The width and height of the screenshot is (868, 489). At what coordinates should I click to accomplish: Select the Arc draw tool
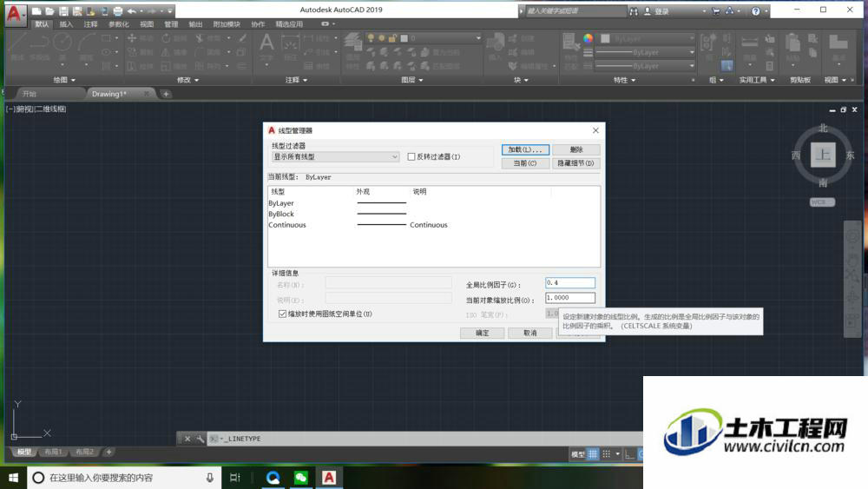click(x=86, y=42)
